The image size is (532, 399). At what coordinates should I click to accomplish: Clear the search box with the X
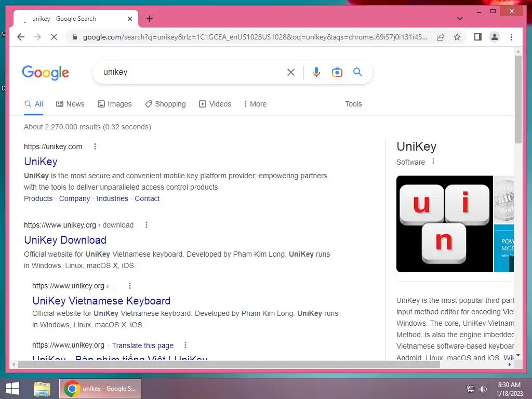coord(291,72)
